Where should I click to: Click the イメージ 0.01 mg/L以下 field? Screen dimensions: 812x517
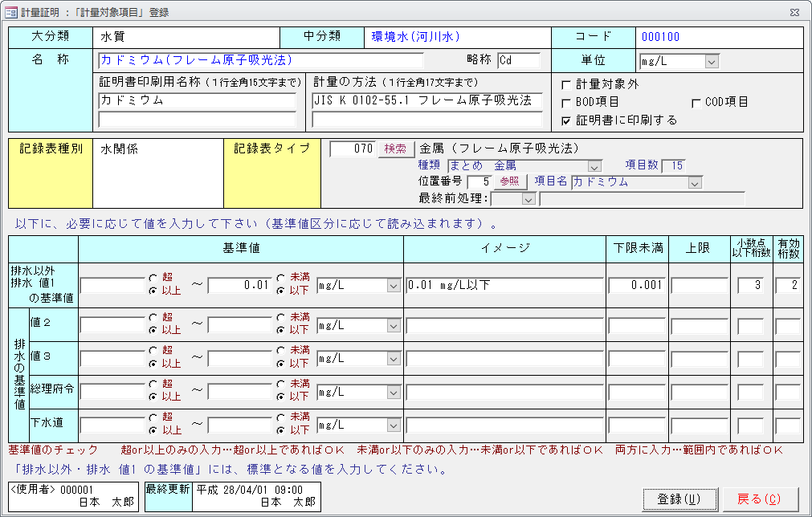(x=504, y=285)
